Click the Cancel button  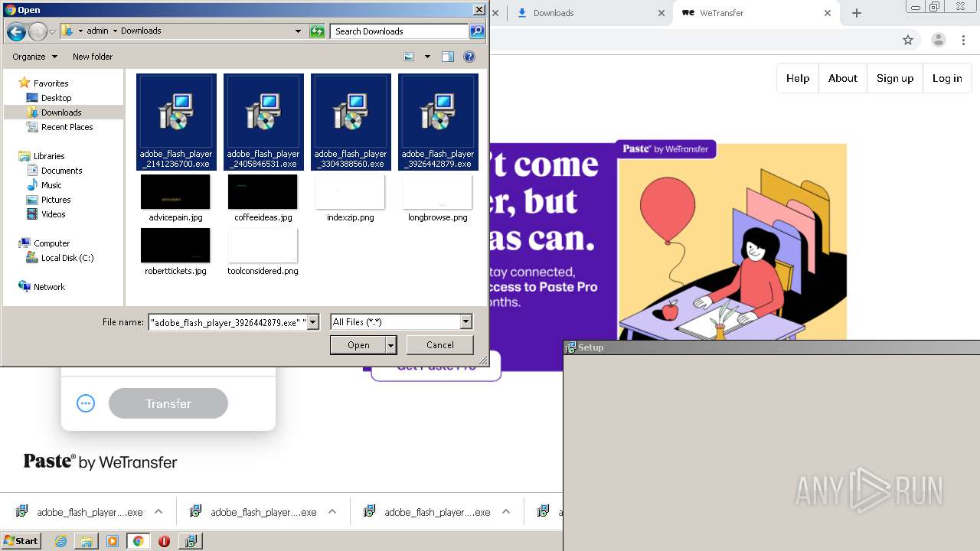point(440,345)
